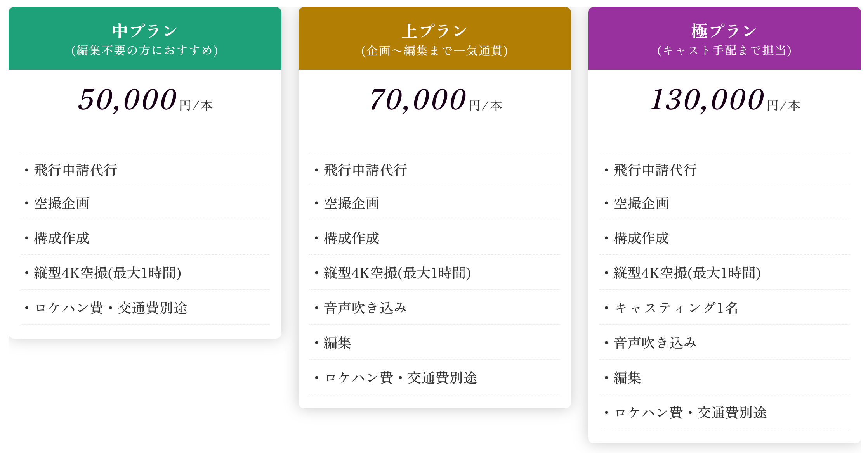Click ロケハン費・交通費別途 in the 中プラン list
This screenshot has width=868, height=453.
tap(111, 308)
